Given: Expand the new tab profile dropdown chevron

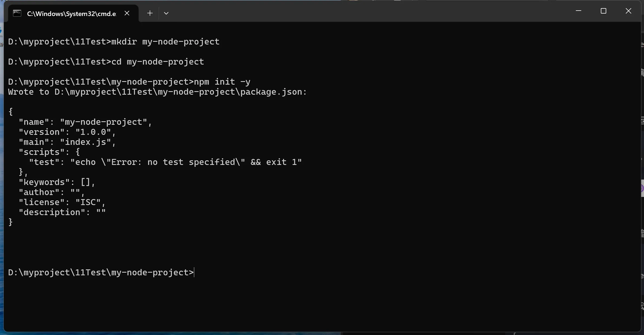Looking at the screenshot, I should [166, 13].
